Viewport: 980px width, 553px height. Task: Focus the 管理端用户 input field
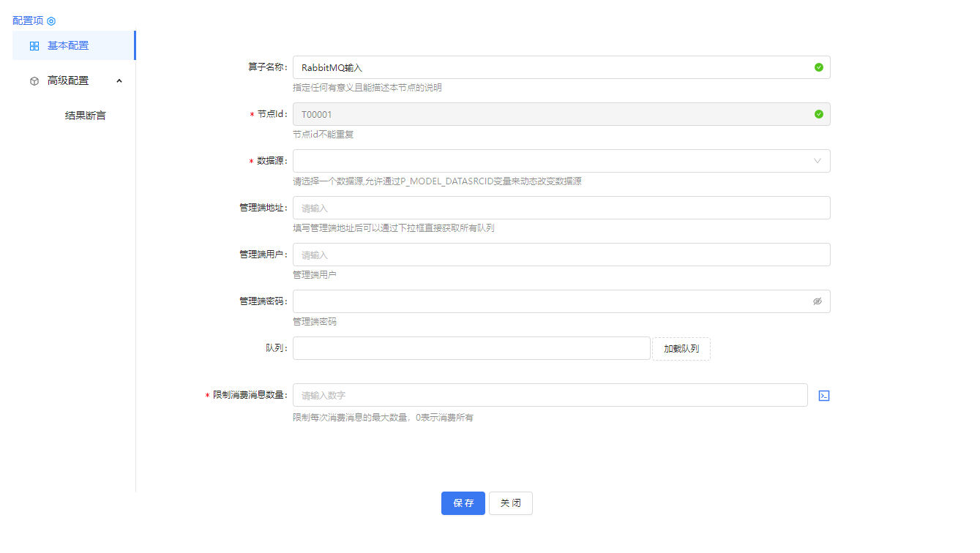(561, 255)
